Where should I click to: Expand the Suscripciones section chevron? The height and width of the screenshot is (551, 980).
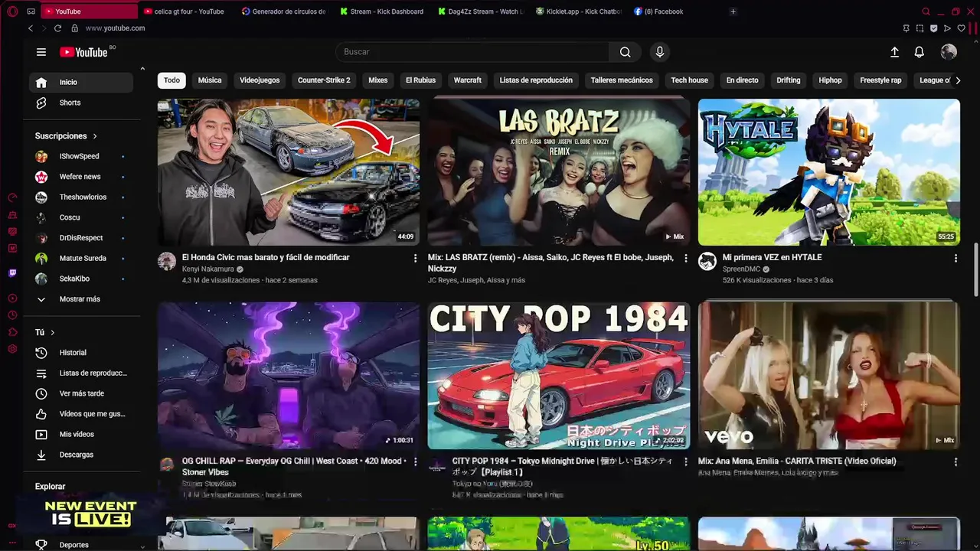coord(95,136)
